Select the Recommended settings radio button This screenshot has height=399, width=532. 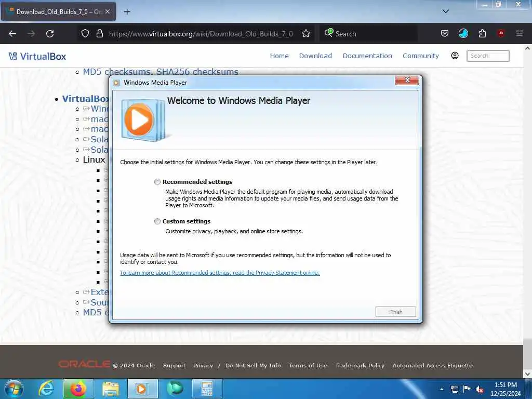coord(157,182)
